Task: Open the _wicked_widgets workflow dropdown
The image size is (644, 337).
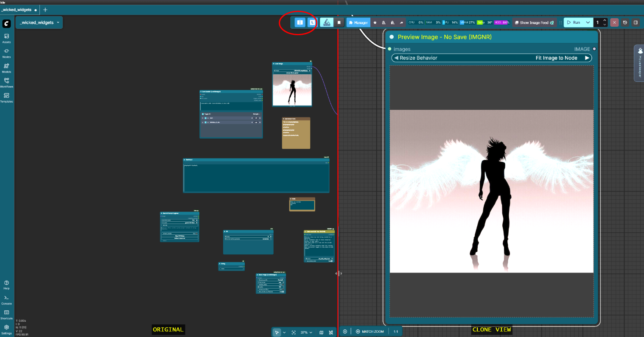Action: pos(39,22)
